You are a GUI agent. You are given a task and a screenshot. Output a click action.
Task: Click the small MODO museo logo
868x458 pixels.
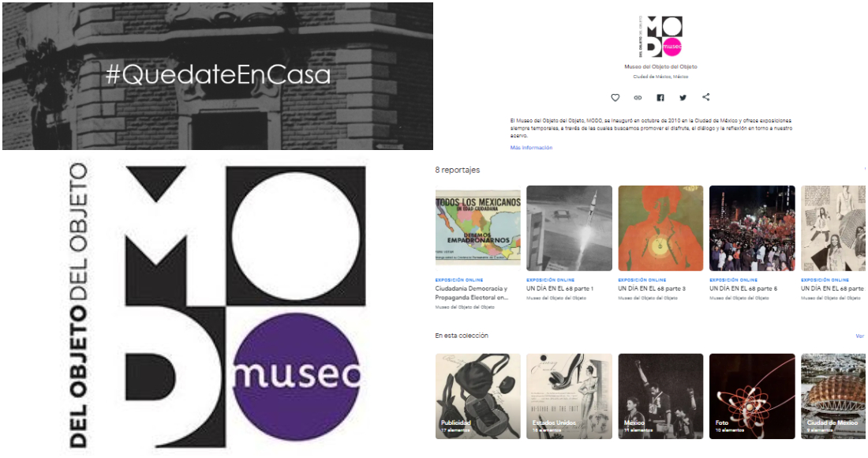(660, 36)
